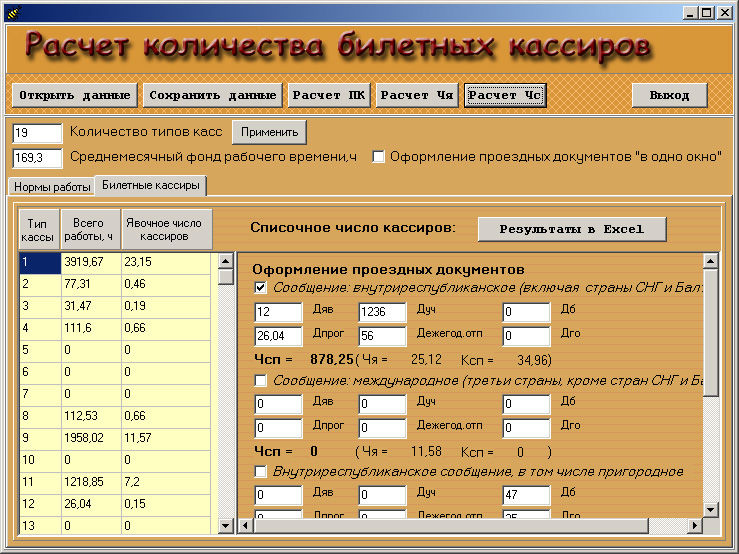The image size is (739, 554).
Task: Click the Сохранить данные button
Action: pyautogui.click(x=213, y=95)
